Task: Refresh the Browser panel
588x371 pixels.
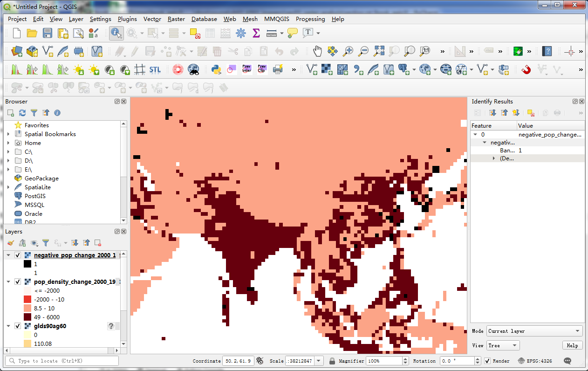Action: click(22, 113)
